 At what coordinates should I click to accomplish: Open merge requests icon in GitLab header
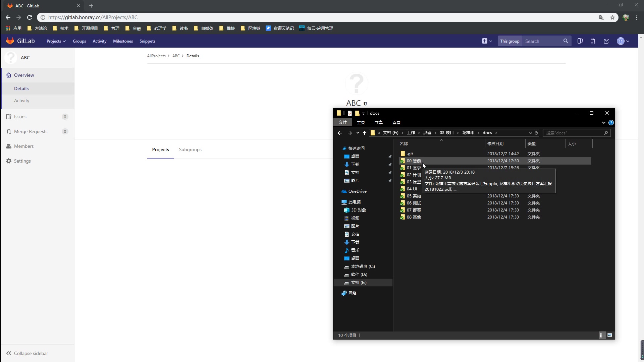(593, 41)
